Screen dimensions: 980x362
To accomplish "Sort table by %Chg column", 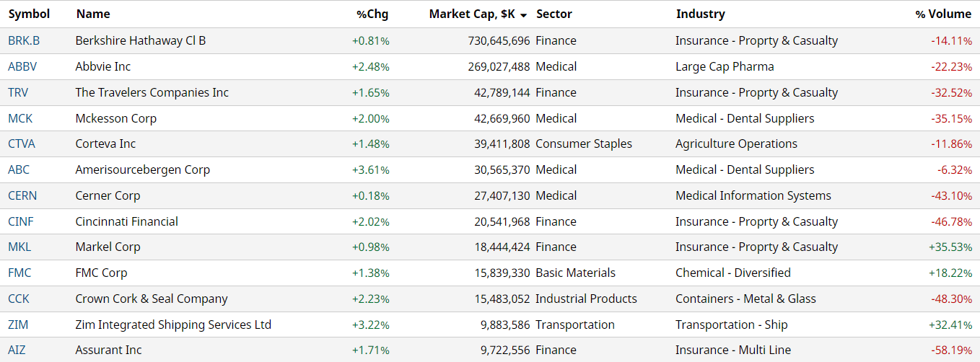I will [372, 14].
